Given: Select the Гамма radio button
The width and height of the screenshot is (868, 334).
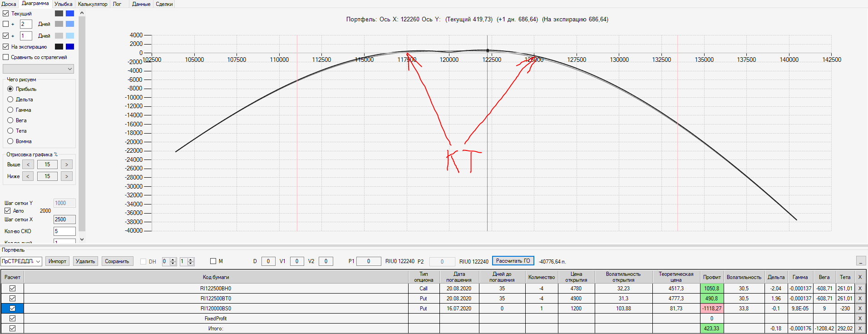Looking at the screenshot, I should click(x=10, y=110).
